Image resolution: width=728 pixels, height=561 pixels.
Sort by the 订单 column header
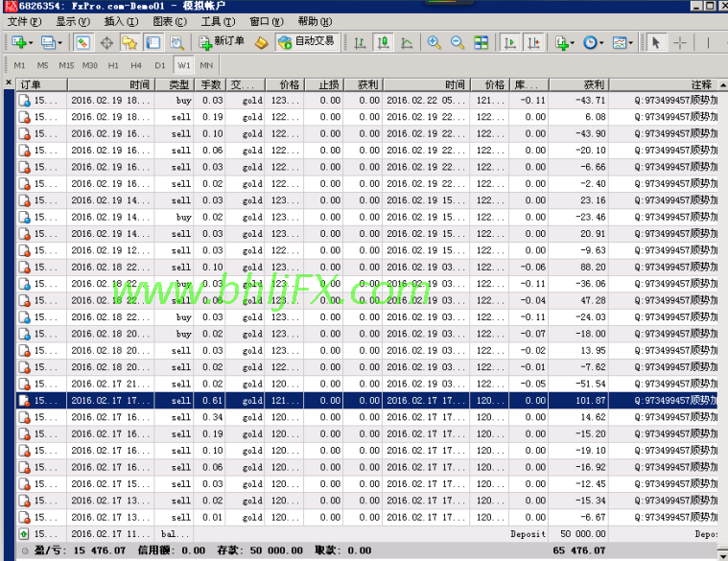pyautogui.click(x=42, y=84)
